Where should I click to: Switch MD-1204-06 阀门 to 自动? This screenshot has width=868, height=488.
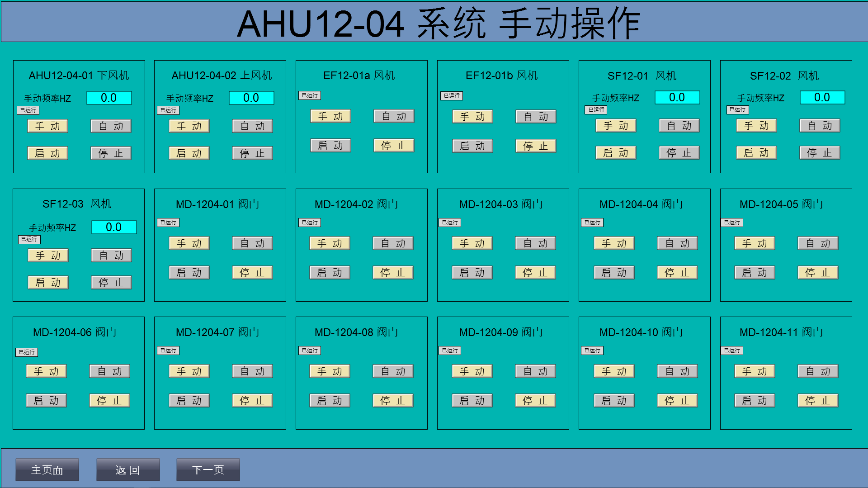(109, 371)
